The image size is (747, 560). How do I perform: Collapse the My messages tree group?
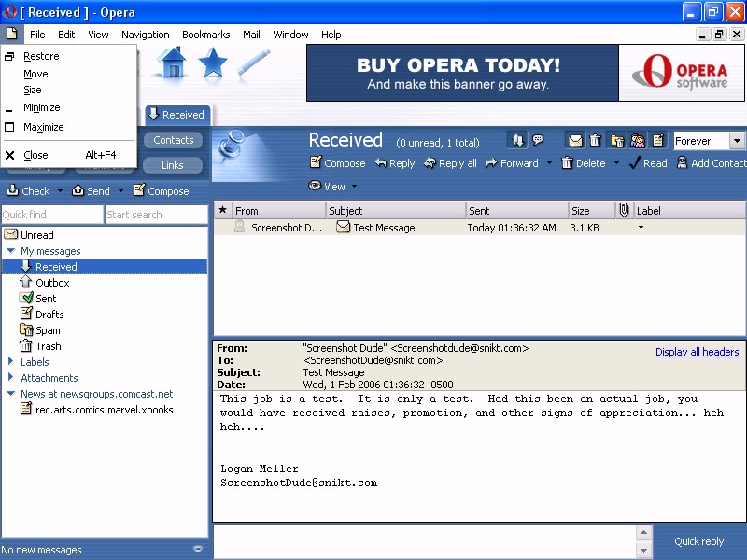[x=11, y=250]
